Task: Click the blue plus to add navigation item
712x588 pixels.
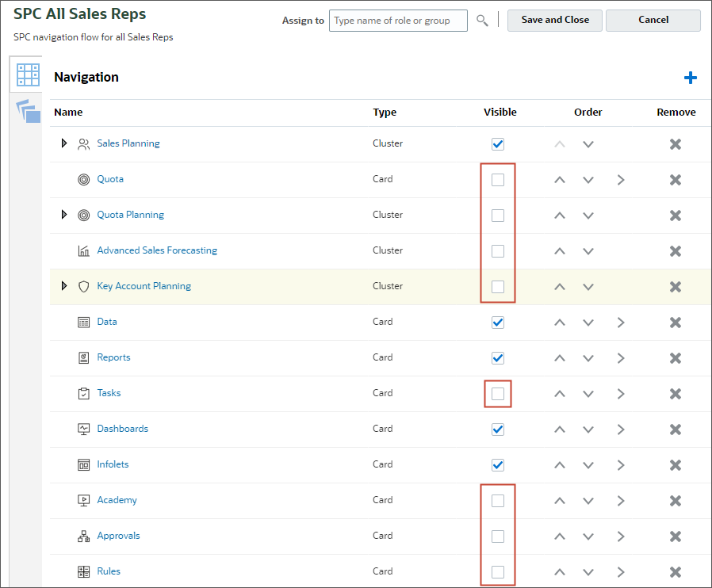Action: tap(691, 77)
